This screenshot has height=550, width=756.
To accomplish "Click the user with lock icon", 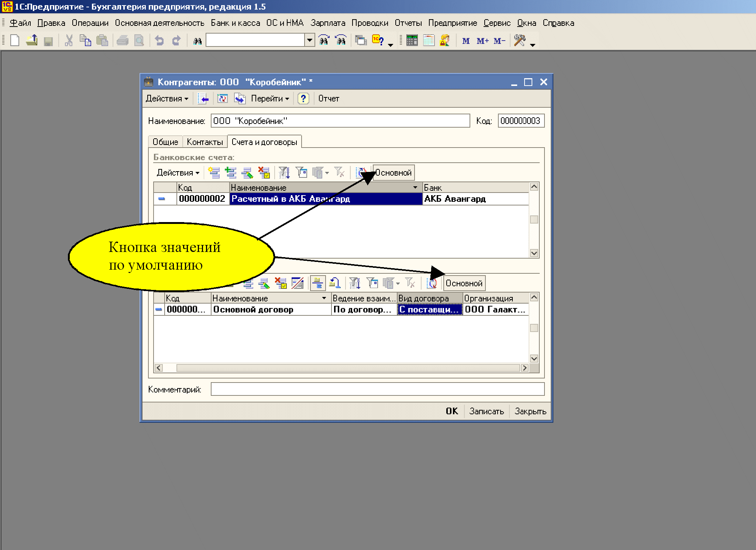I will [x=445, y=40].
